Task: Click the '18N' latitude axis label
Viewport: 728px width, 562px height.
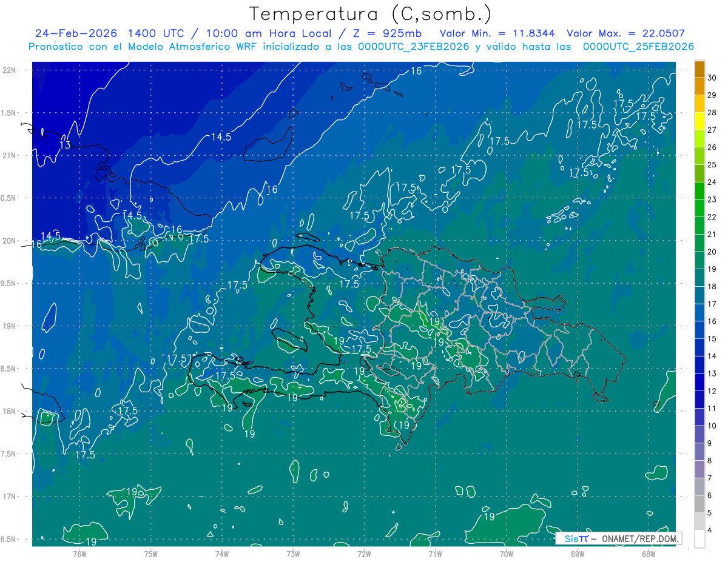Action: pos(10,412)
